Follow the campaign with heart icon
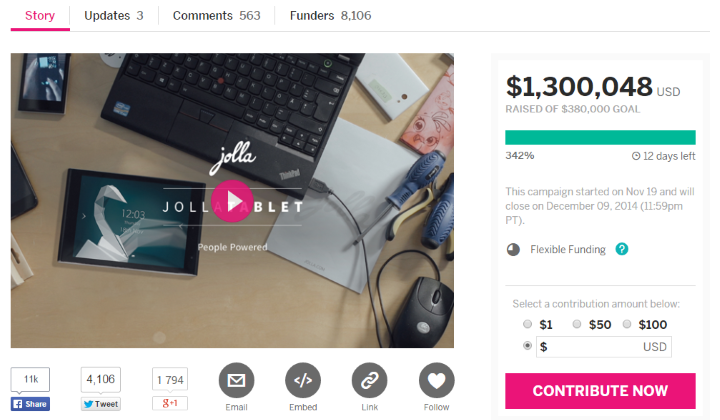 [x=437, y=381]
